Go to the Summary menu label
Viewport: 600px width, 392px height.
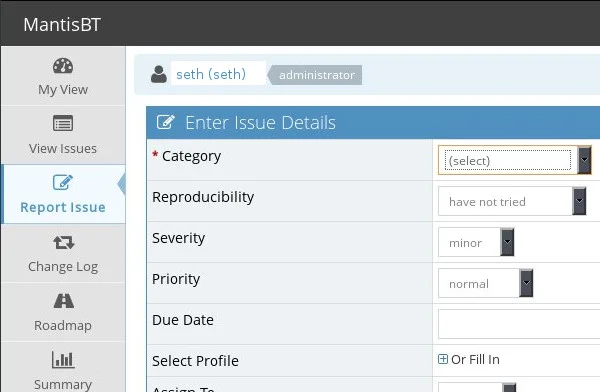[63, 384]
